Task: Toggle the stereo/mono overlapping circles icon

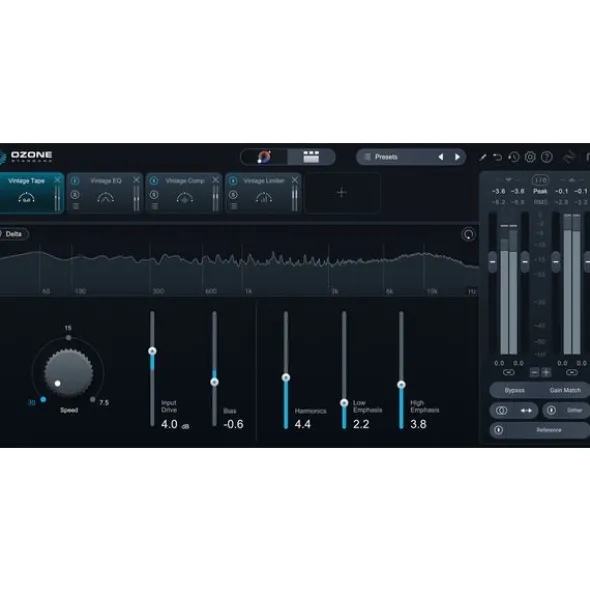Action: point(501,410)
